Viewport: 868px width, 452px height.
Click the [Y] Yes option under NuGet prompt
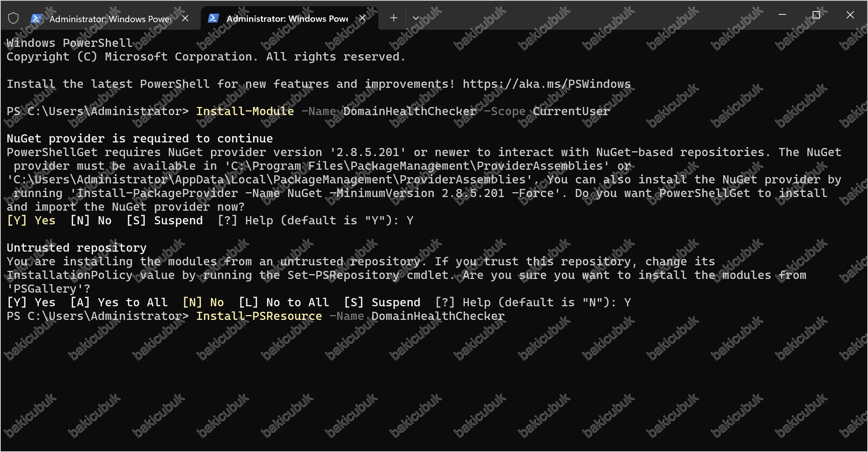pyautogui.click(x=31, y=221)
